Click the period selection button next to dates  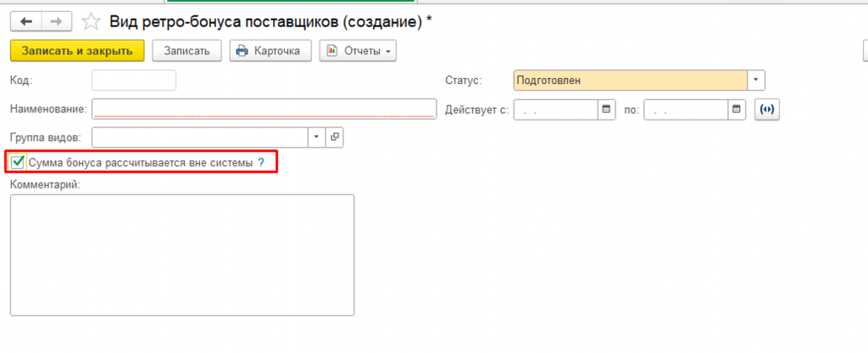(x=766, y=109)
